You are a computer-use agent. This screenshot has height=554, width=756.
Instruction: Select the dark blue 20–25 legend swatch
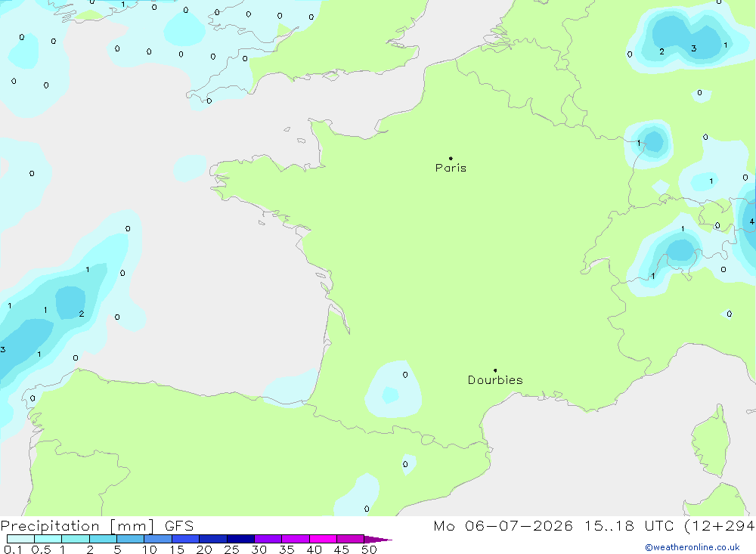[213, 539]
